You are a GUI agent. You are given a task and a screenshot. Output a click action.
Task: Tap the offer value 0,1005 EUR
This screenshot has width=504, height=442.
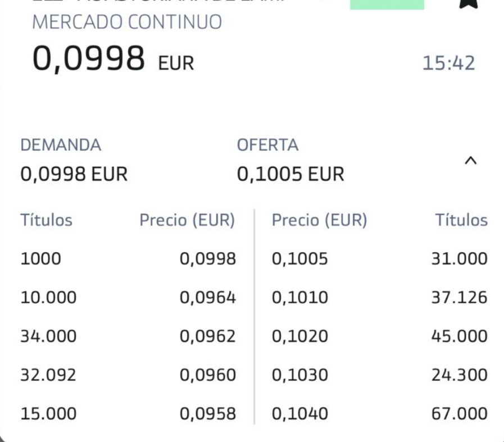[290, 174]
